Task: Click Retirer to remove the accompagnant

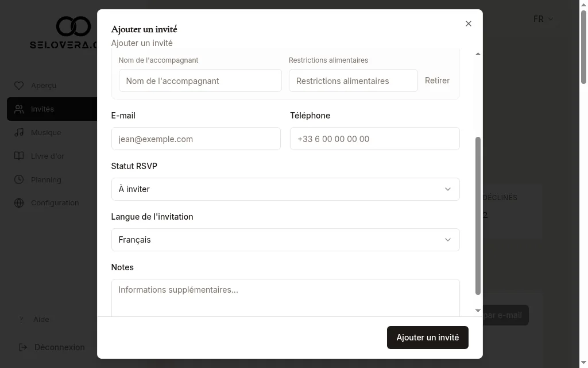Action: point(437,80)
